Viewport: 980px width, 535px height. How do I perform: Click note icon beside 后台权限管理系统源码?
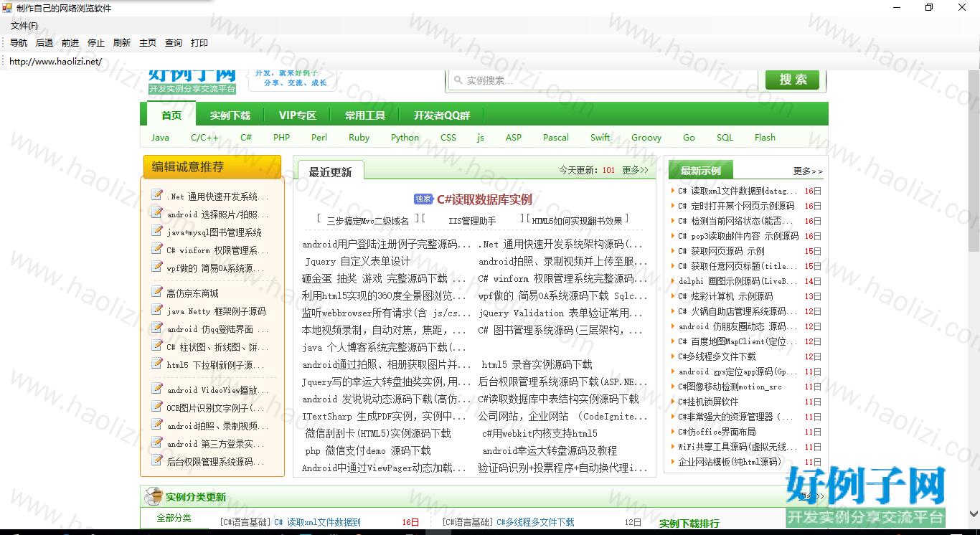(x=157, y=460)
